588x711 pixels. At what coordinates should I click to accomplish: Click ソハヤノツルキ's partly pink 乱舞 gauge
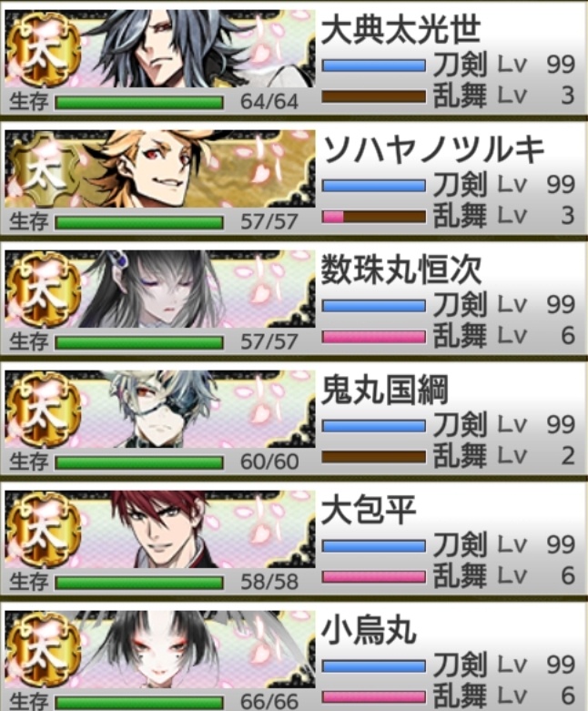coord(374,218)
